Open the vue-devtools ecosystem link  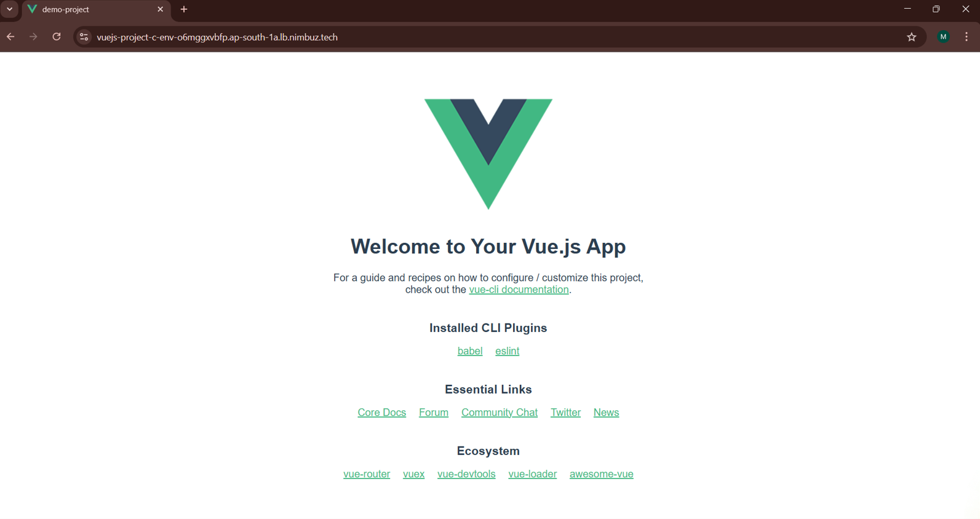tap(466, 474)
